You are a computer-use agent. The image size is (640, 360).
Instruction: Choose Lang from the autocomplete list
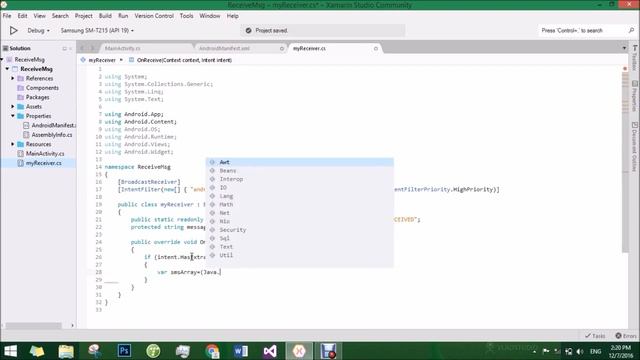pyautogui.click(x=300, y=196)
